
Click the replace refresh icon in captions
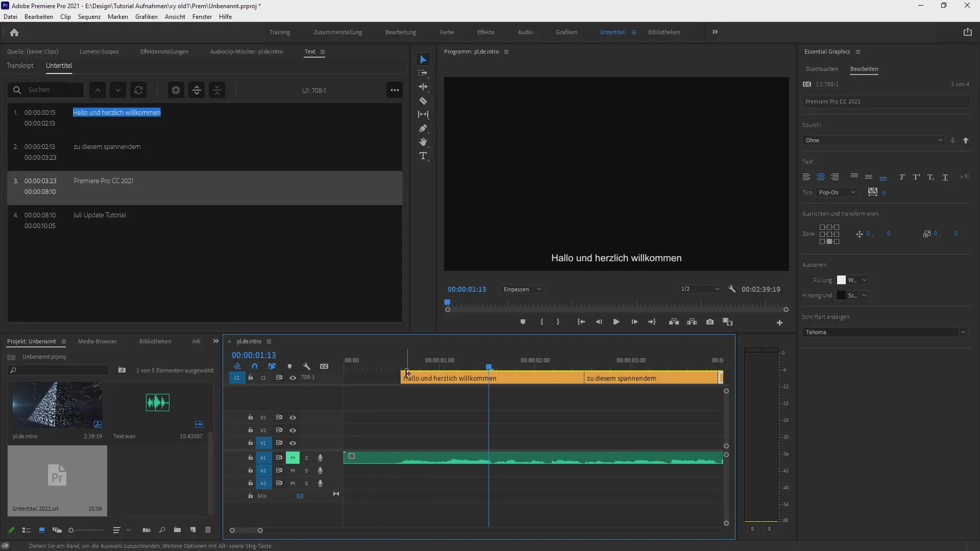click(x=138, y=90)
